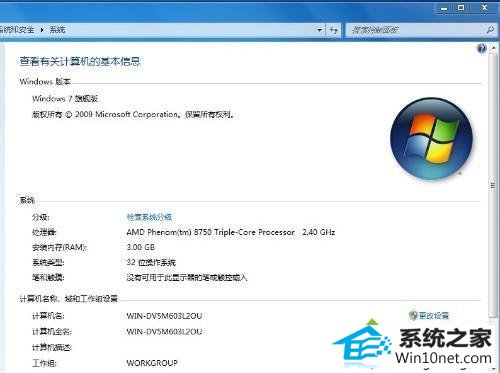Screen dimensions: 500x373
Task: Close the System window
Action: tap(485, 8)
